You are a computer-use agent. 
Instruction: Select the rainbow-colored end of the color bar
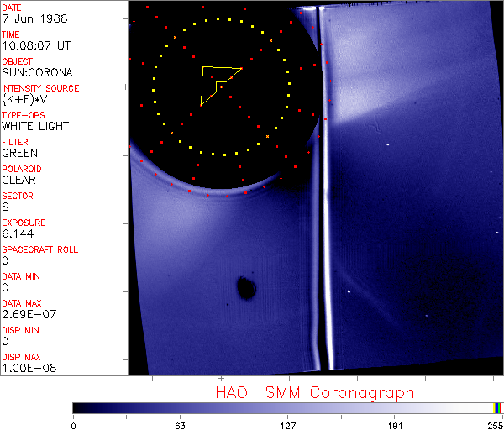pyautogui.click(x=498, y=407)
